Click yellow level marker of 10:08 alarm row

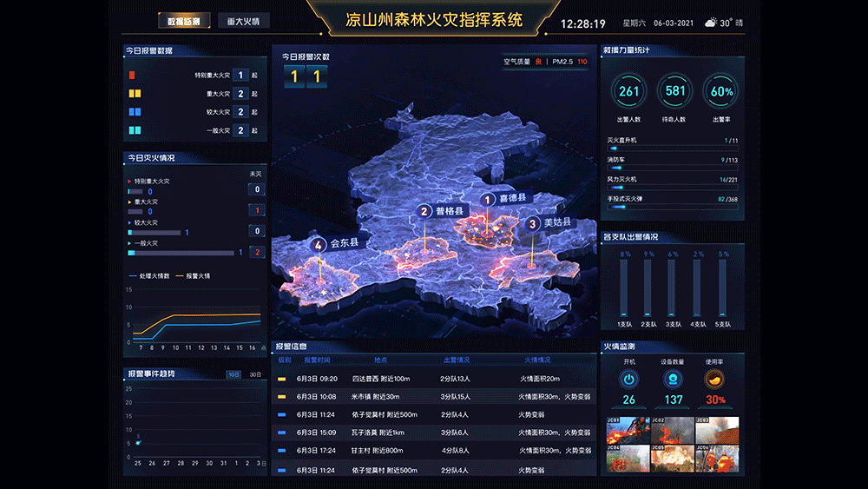pyautogui.click(x=282, y=397)
